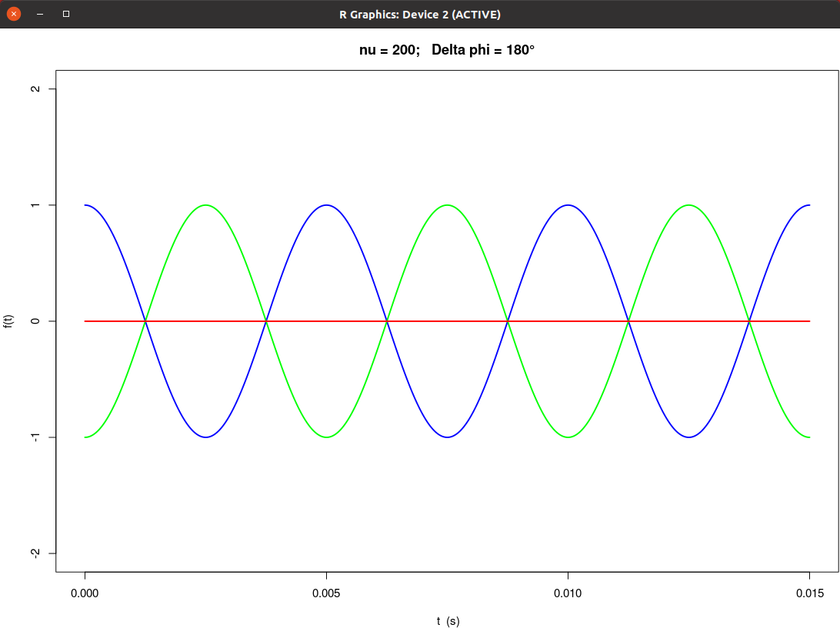Minimize the R Graphics window
The image size is (840, 628).
pos(40,14)
